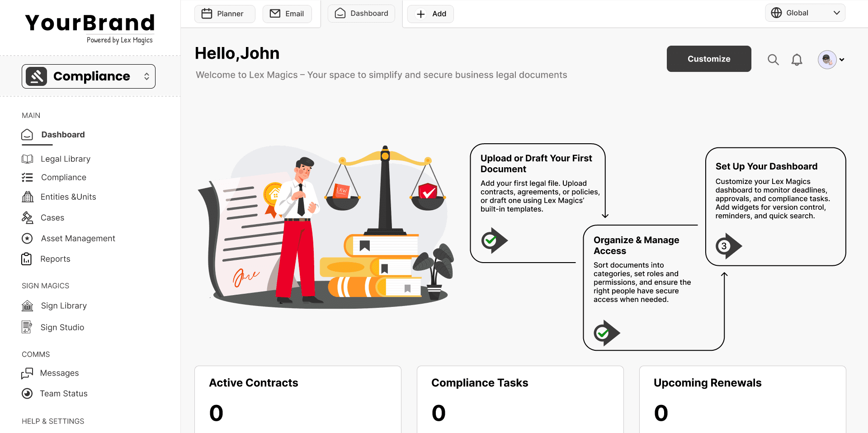
Task: Open Messages in Comms section
Action: 50,373
